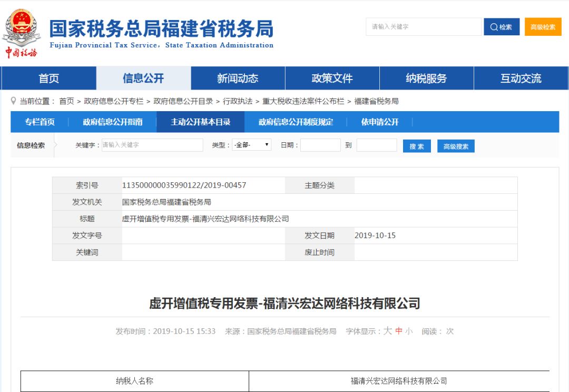The height and width of the screenshot is (392, 569).
Task: Go to 新闻动态 navigation tab
Action: (x=238, y=78)
